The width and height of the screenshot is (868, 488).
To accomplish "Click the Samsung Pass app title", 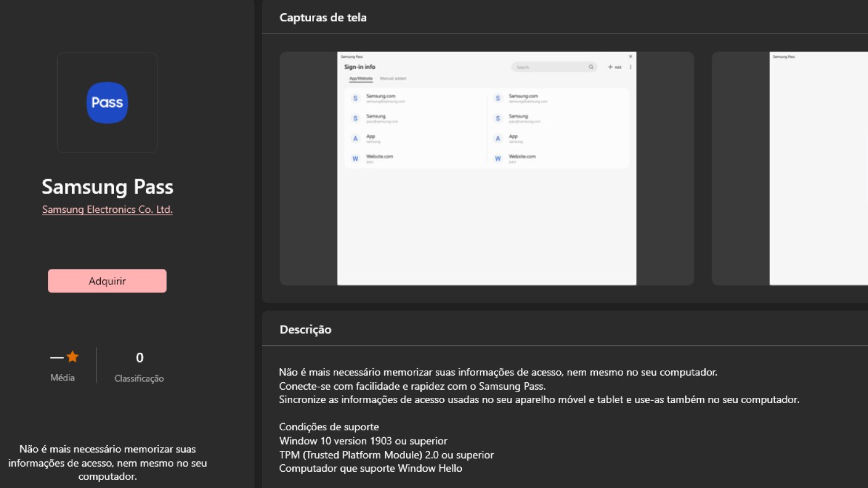I will click(108, 187).
